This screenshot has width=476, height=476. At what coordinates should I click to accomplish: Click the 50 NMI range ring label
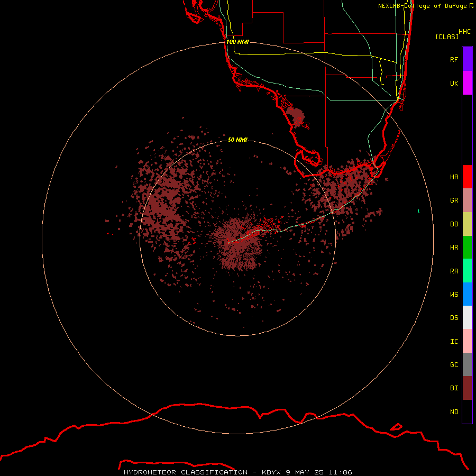click(x=237, y=140)
